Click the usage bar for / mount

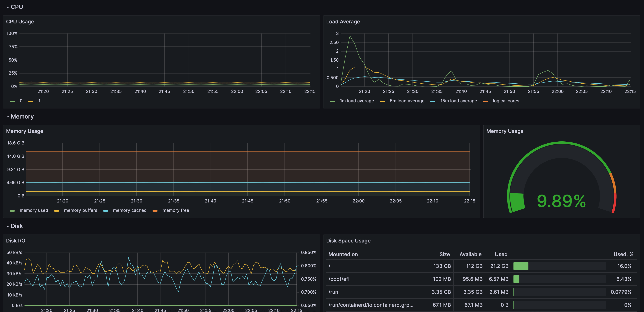[x=560, y=266]
